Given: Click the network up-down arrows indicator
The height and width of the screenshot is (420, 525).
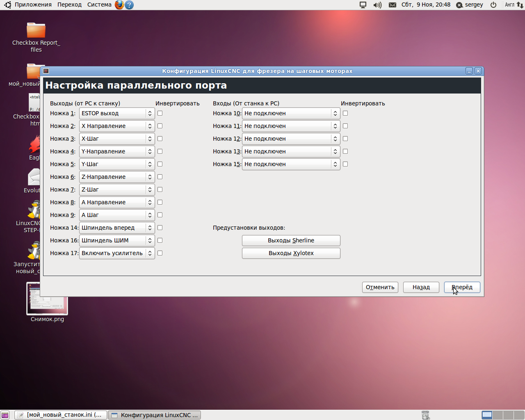Looking at the screenshot, I should 520,5.
